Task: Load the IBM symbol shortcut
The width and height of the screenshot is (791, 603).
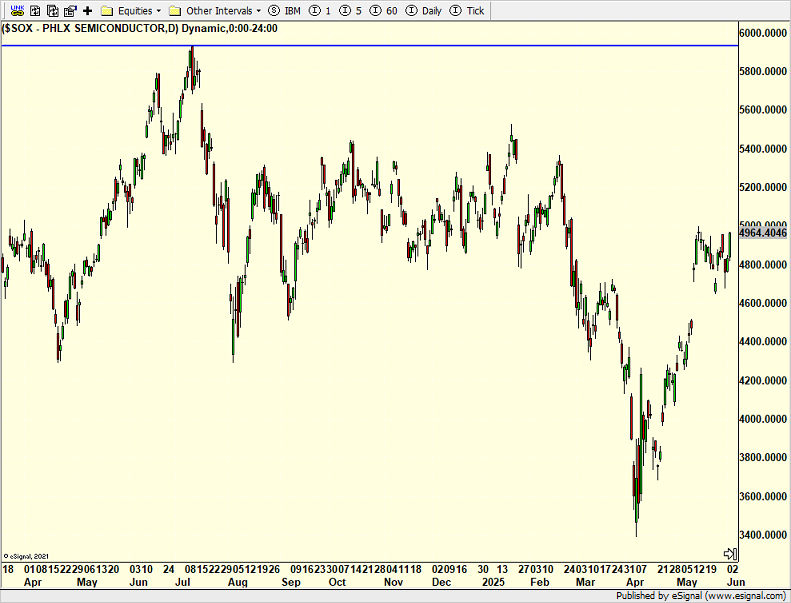Action: click(x=285, y=11)
